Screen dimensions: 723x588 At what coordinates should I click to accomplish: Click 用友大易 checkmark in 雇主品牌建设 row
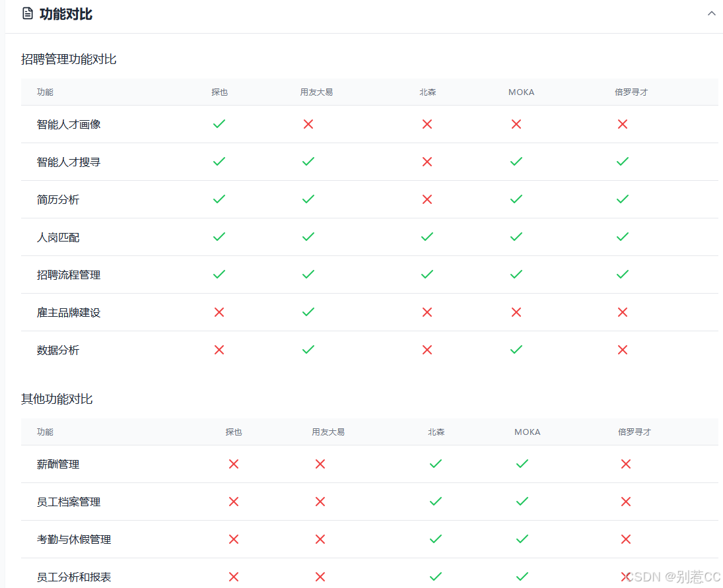click(308, 312)
